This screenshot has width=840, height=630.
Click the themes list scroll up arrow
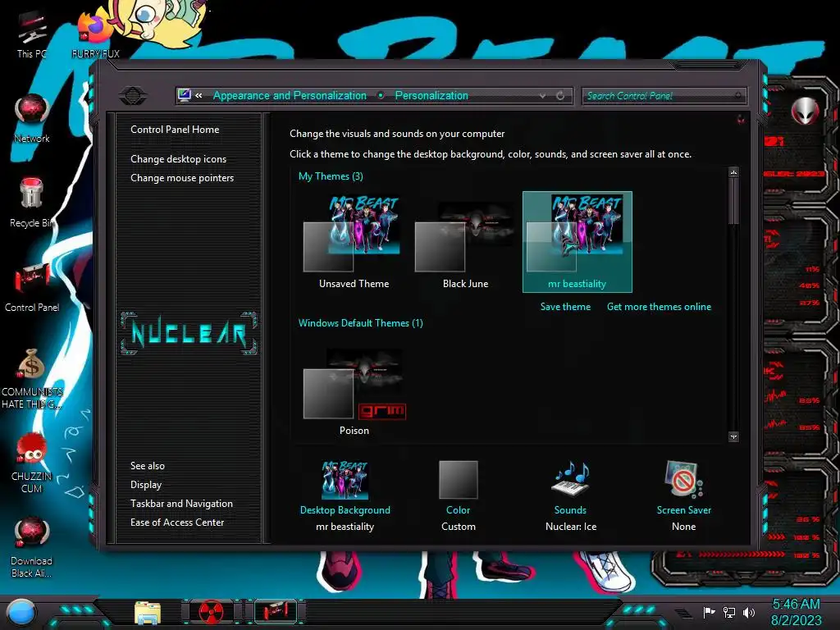[x=733, y=172]
